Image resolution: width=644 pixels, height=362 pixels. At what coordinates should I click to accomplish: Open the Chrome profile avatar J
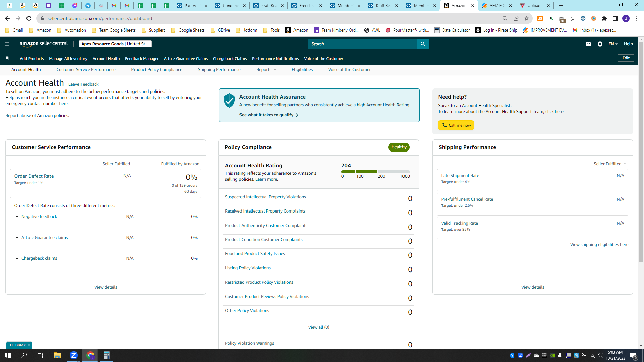626,18
